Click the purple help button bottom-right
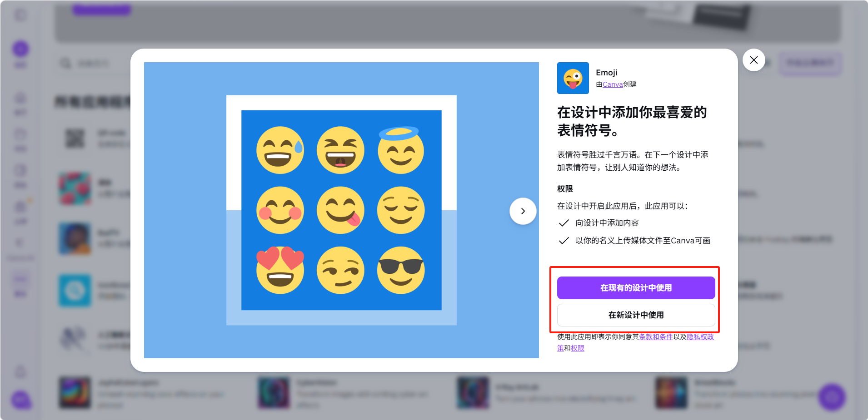Image resolution: width=868 pixels, height=420 pixels. tap(832, 397)
